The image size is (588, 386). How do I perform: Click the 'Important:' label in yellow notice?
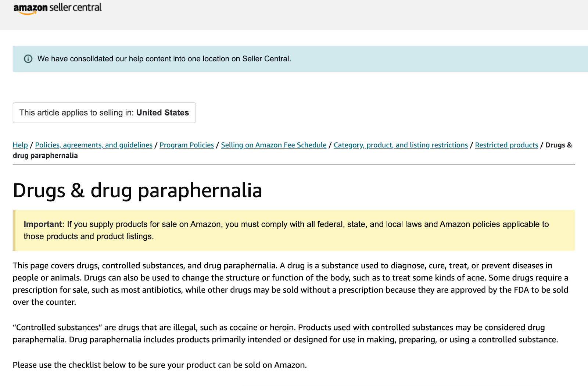coord(44,224)
